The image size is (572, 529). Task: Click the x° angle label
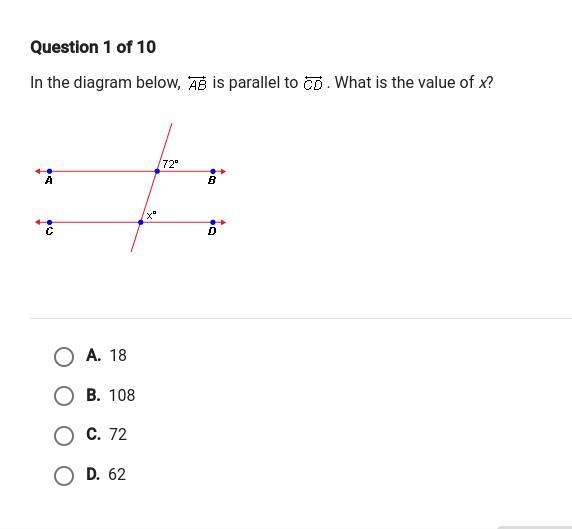click(x=151, y=215)
